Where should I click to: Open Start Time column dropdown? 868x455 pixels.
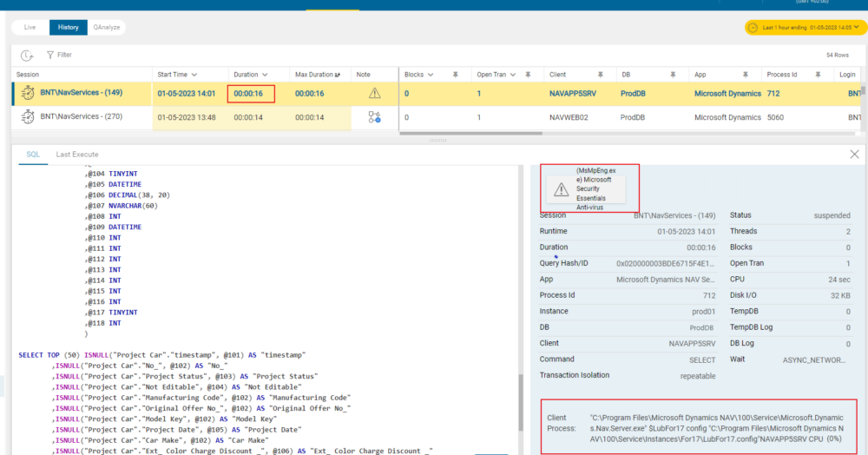[194, 75]
